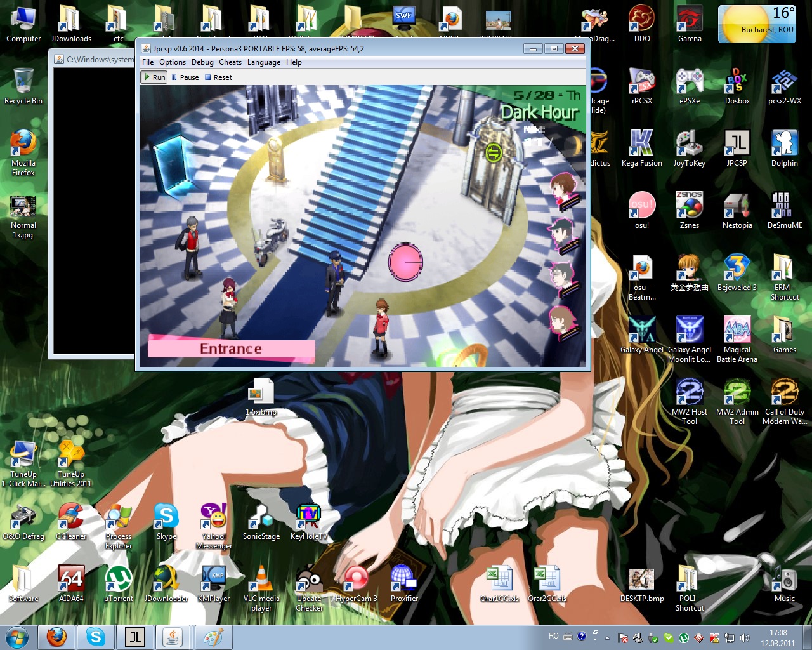Click the Firefox icon in the taskbar
Screen dimensions: 812x650
(x=56, y=637)
